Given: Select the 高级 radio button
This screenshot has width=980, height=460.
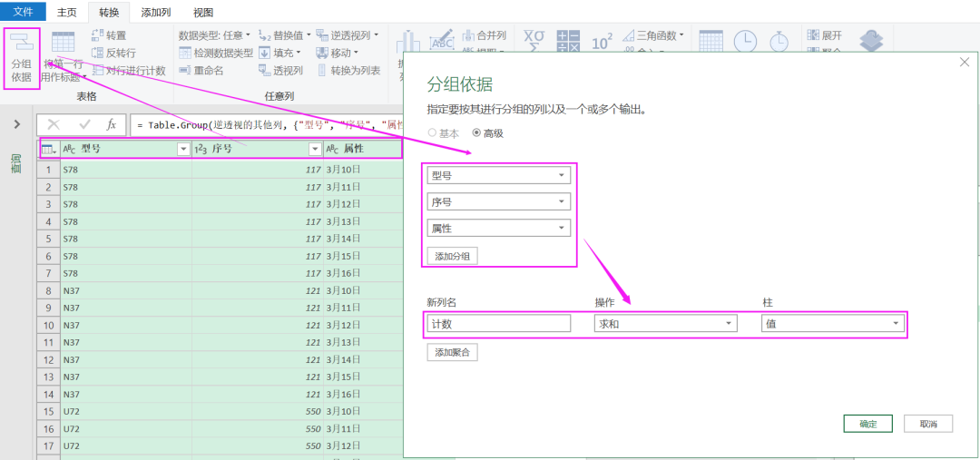Looking at the screenshot, I should (477, 133).
